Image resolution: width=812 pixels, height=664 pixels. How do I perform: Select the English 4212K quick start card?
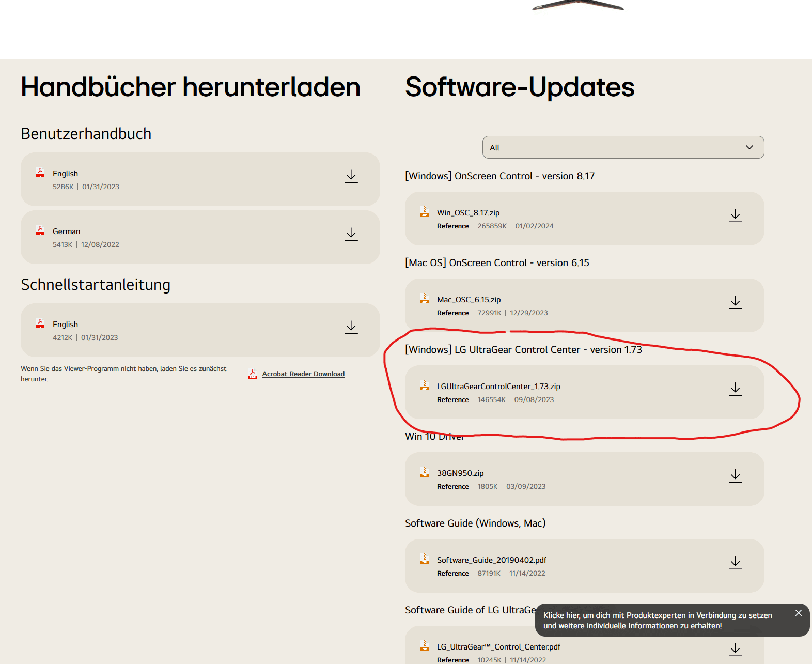(x=200, y=330)
